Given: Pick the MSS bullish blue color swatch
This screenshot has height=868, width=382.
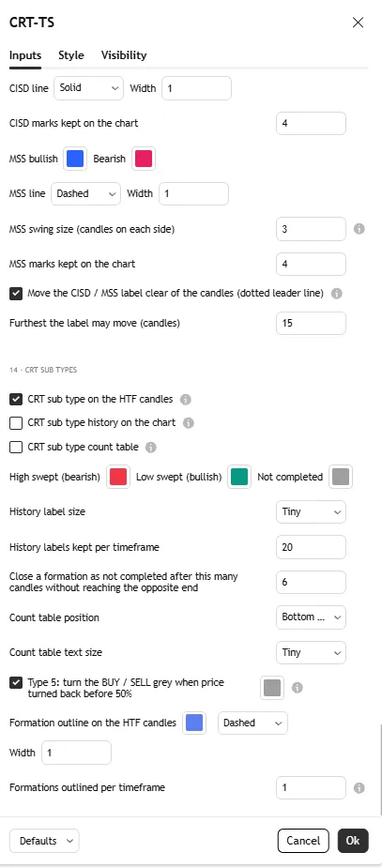Looking at the screenshot, I should point(75,159).
